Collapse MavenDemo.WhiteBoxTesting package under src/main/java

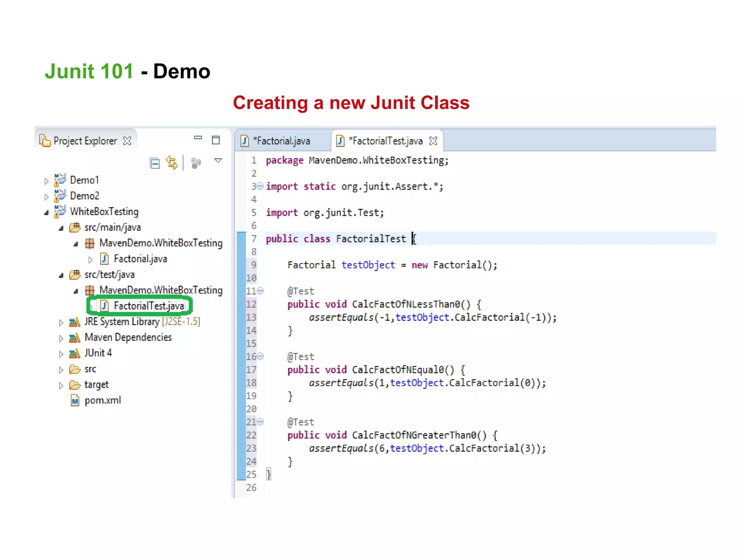pyautogui.click(x=76, y=244)
